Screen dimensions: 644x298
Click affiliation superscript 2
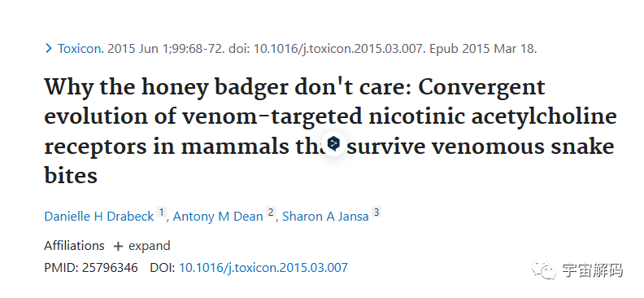point(270,213)
